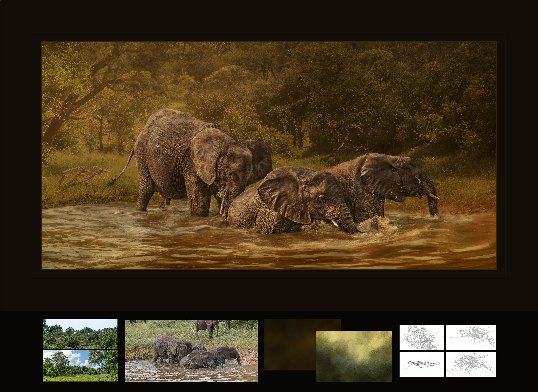Click the sitting middle elephant's ear
The width and height of the screenshot is (538, 392).
(282, 195)
